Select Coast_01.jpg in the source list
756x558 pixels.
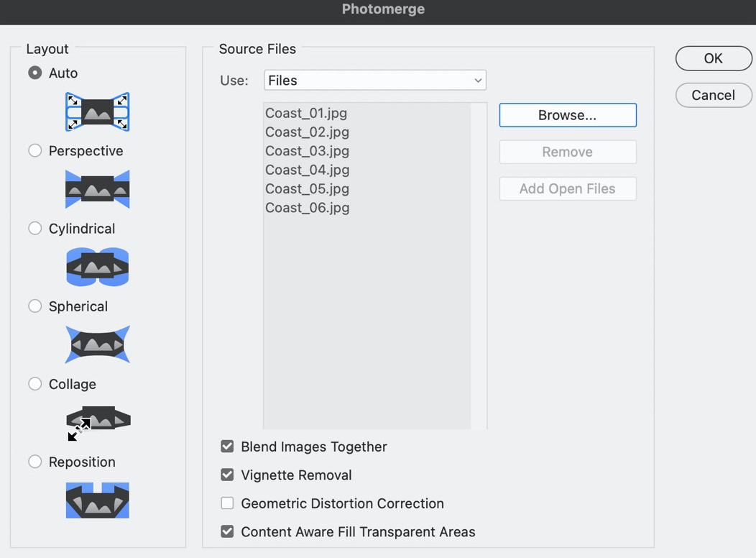point(306,113)
